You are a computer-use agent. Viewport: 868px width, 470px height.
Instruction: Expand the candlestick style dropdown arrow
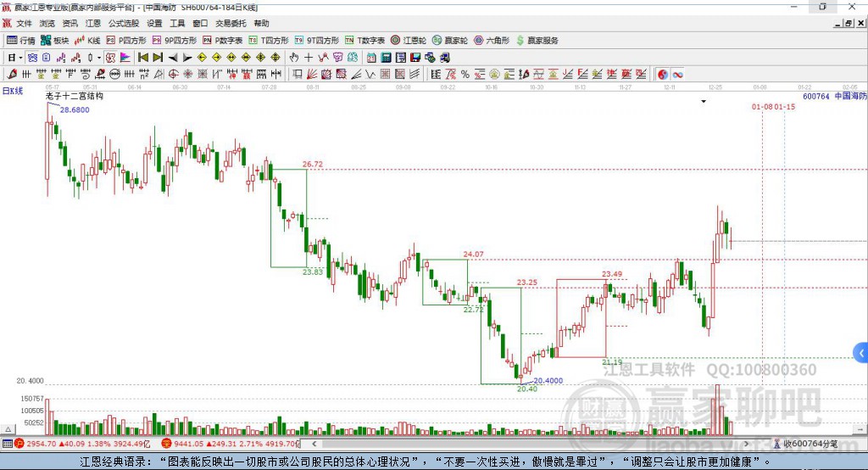click(99, 58)
